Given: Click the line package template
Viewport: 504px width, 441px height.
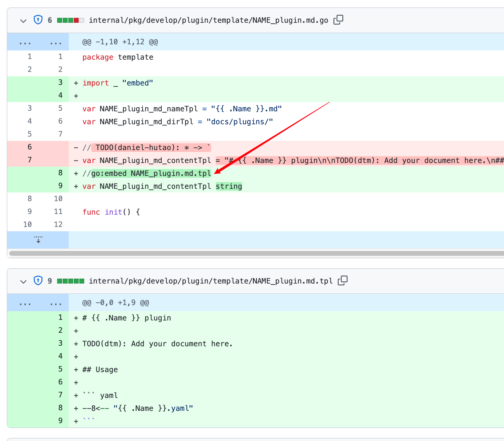Looking at the screenshot, I should coord(118,57).
